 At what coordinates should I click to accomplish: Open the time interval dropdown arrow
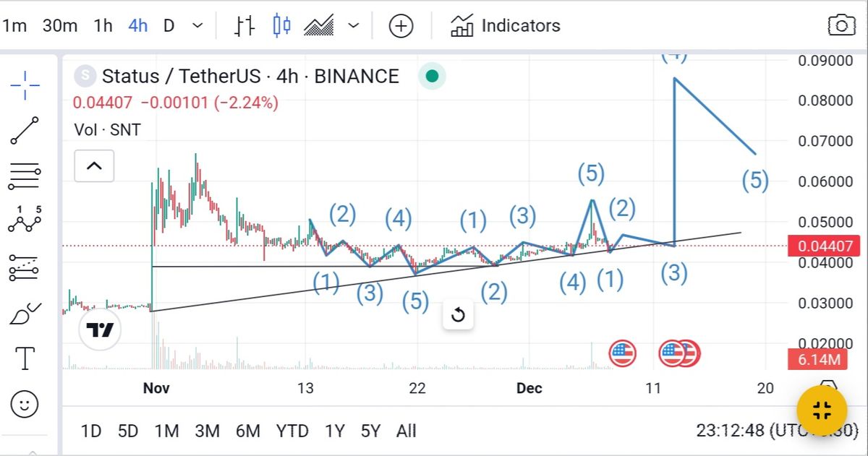tap(197, 26)
